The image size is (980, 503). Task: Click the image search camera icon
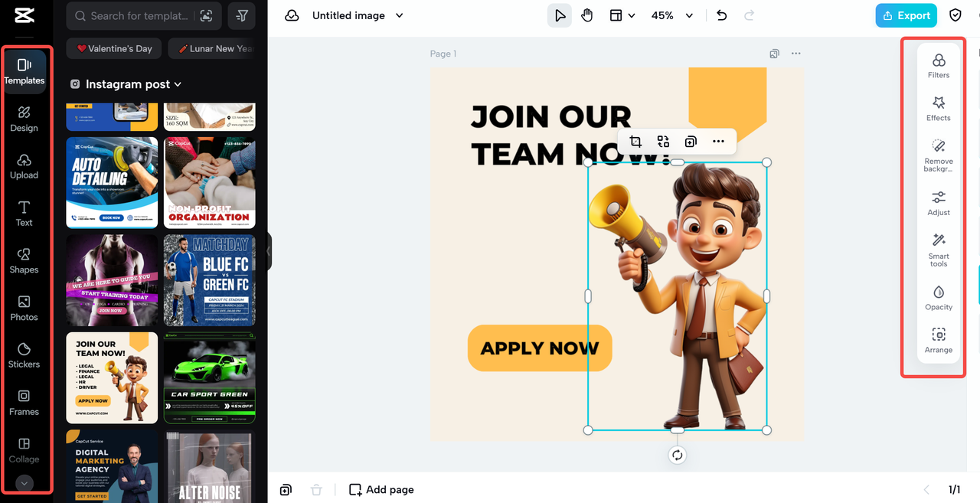tap(205, 15)
